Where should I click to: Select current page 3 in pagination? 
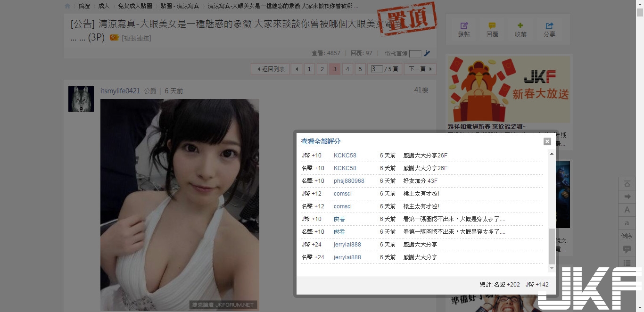[335, 69]
